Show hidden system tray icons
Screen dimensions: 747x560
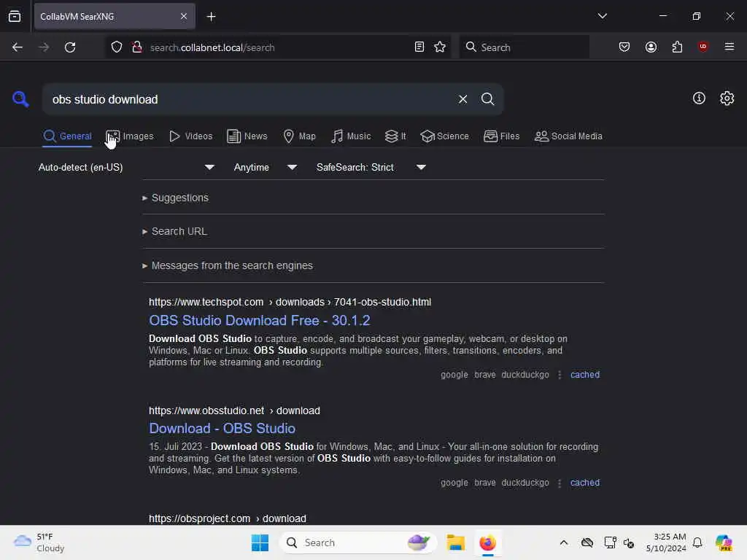[564, 542]
